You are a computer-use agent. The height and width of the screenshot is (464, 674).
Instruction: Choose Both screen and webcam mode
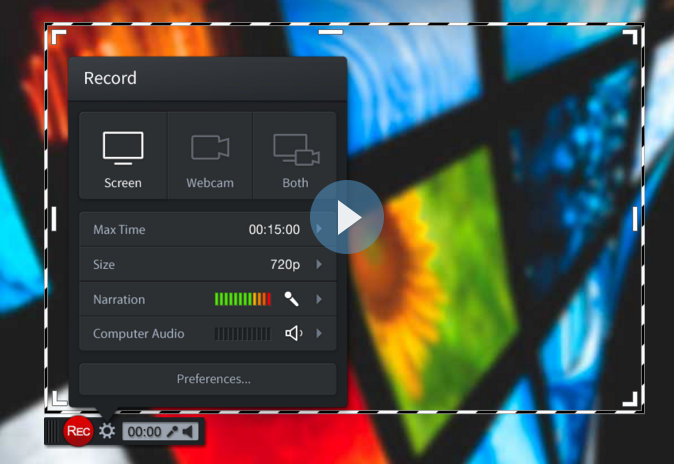(295, 157)
